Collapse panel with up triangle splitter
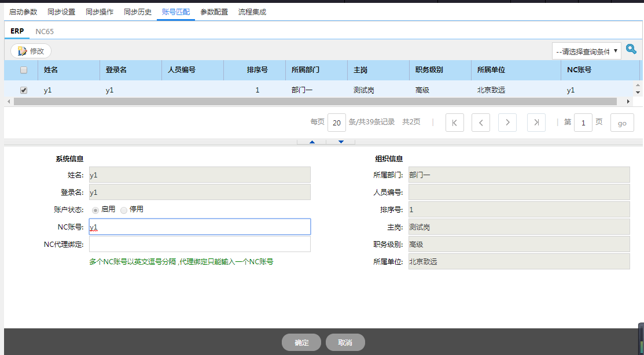The image size is (644, 355). 312,142
